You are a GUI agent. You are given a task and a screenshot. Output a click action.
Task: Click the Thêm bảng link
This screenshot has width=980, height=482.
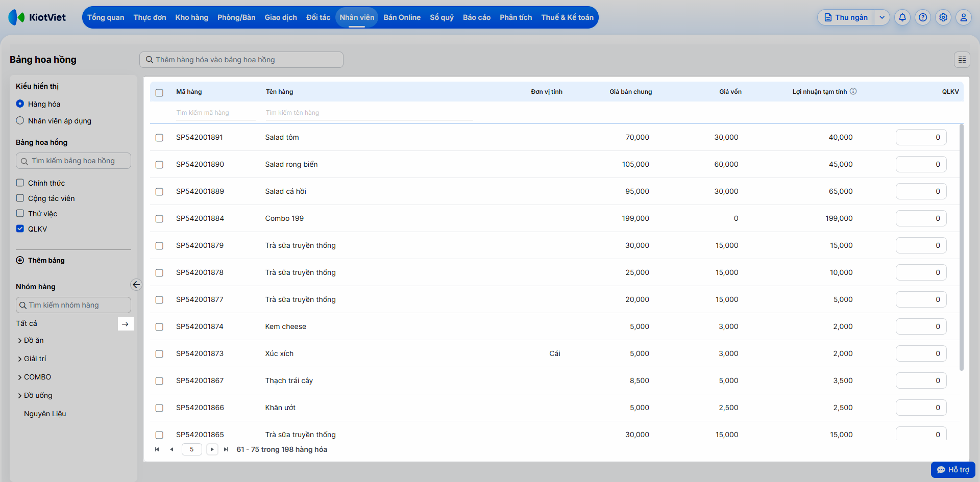[x=46, y=260]
